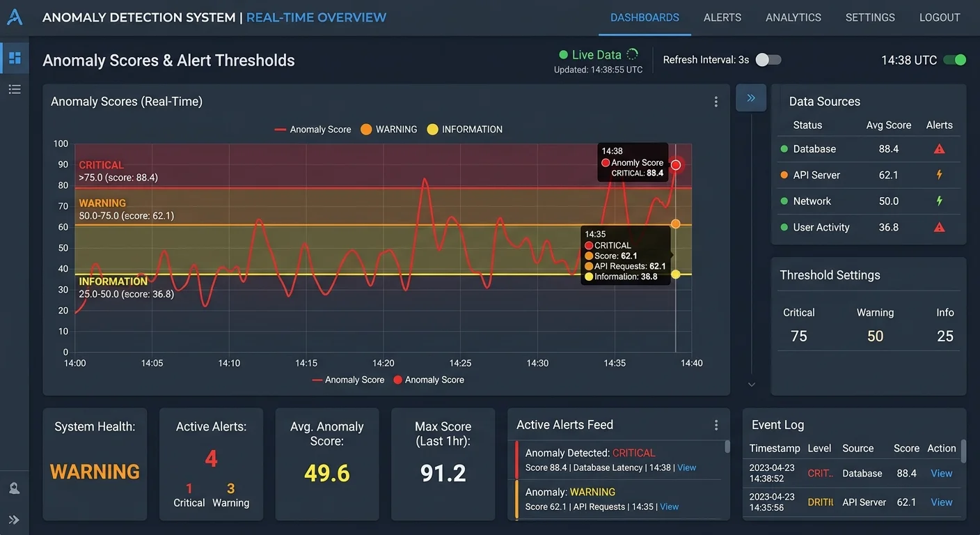
Task: Open the ALERTS tab
Action: (722, 17)
